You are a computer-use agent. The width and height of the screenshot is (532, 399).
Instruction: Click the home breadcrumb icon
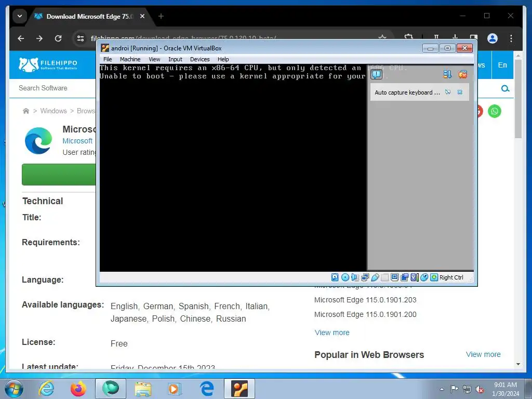[26, 111]
